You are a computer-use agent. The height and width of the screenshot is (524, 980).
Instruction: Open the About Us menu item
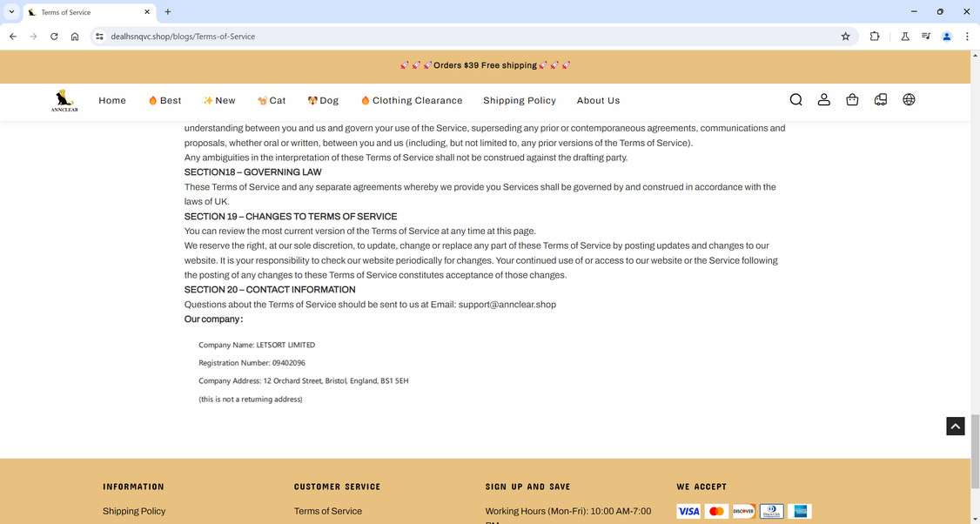pyautogui.click(x=598, y=100)
